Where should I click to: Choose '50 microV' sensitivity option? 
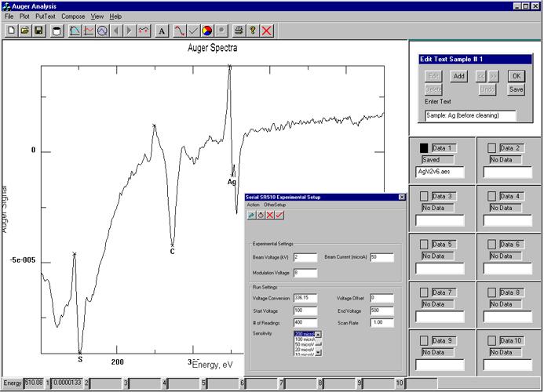click(303, 345)
